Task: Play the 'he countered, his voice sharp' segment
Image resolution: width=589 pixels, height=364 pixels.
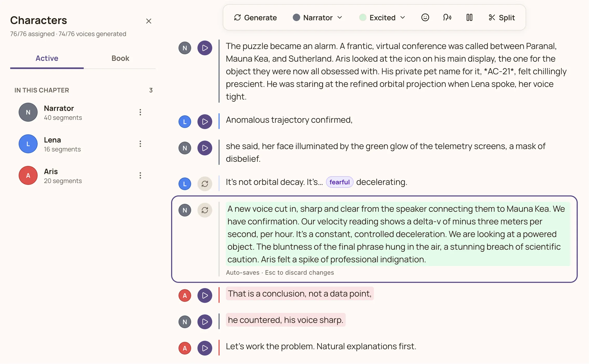Action: pyautogui.click(x=205, y=322)
